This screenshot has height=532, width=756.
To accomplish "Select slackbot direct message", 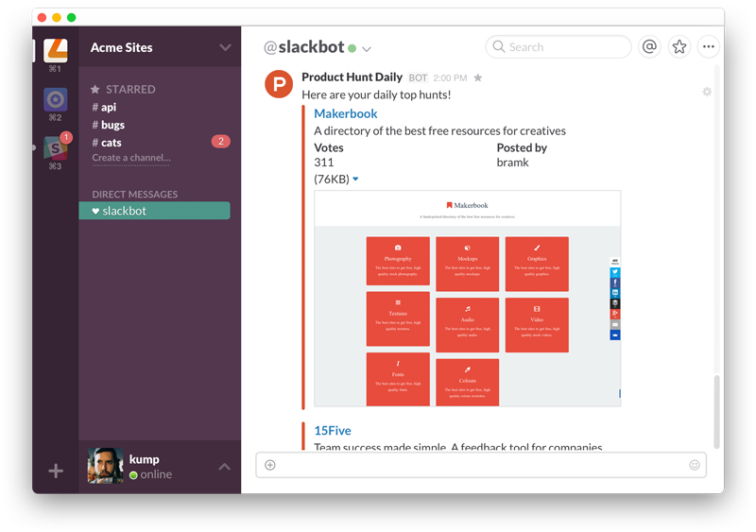I will [x=154, y=211].
